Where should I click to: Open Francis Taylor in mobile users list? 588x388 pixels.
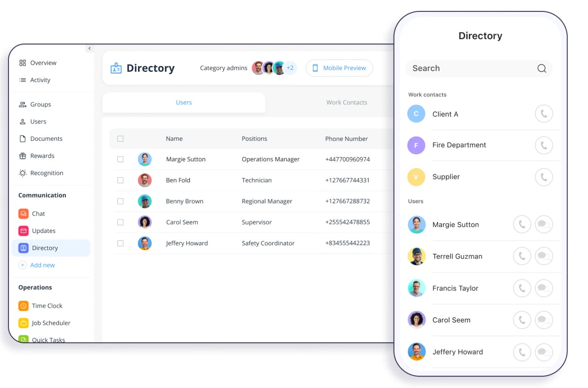(x=455, y=288)
